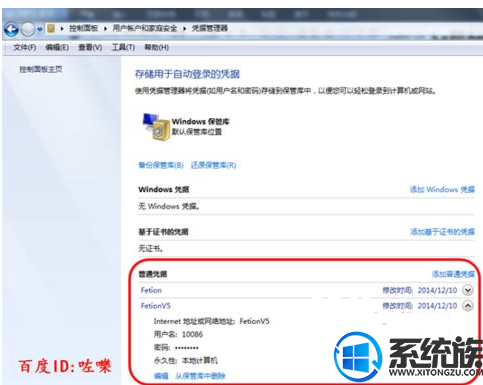Open the recent pages dropdown arrow
Viewport: 483px width, 385px height.
point(40,29)
